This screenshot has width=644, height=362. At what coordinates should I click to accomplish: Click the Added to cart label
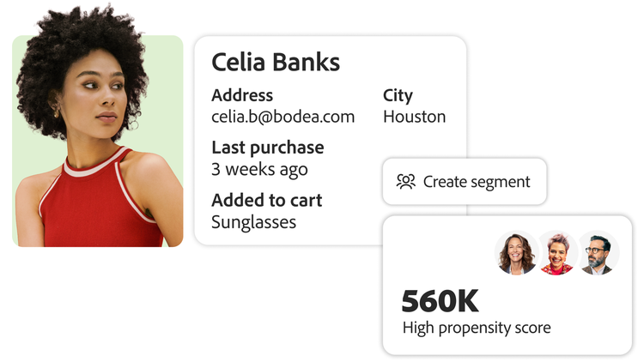tap(266, 201)
